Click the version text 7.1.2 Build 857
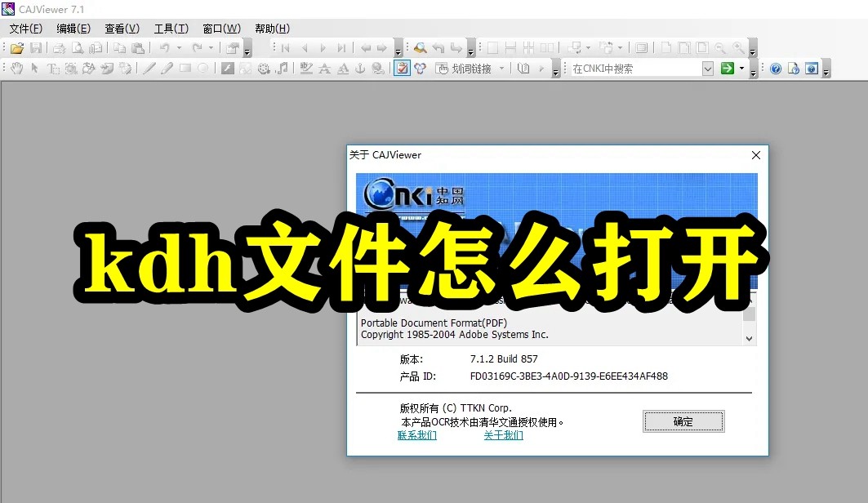The height and width of the screenshot is (503, 868). (x=504, y=359)
